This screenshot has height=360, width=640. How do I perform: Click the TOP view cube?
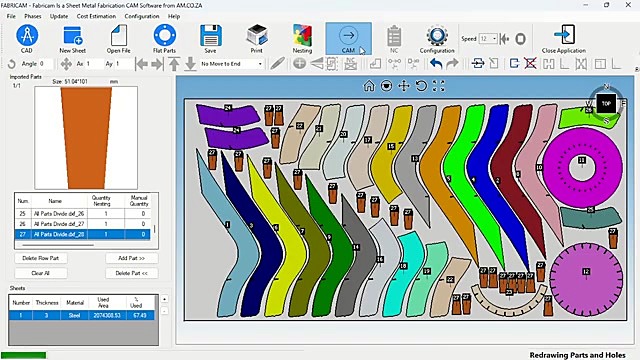(x=606, y=104)
